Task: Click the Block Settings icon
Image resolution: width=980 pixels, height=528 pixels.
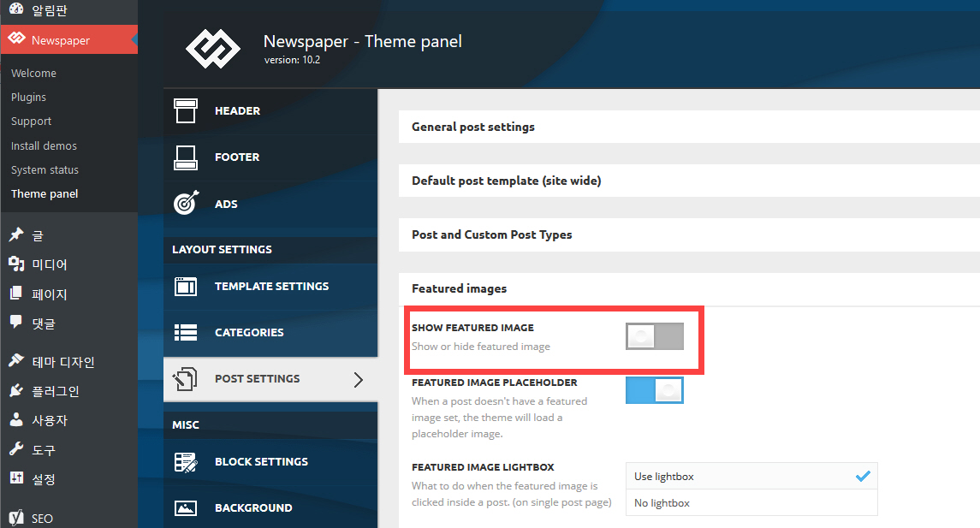Action: pos(187,462)
